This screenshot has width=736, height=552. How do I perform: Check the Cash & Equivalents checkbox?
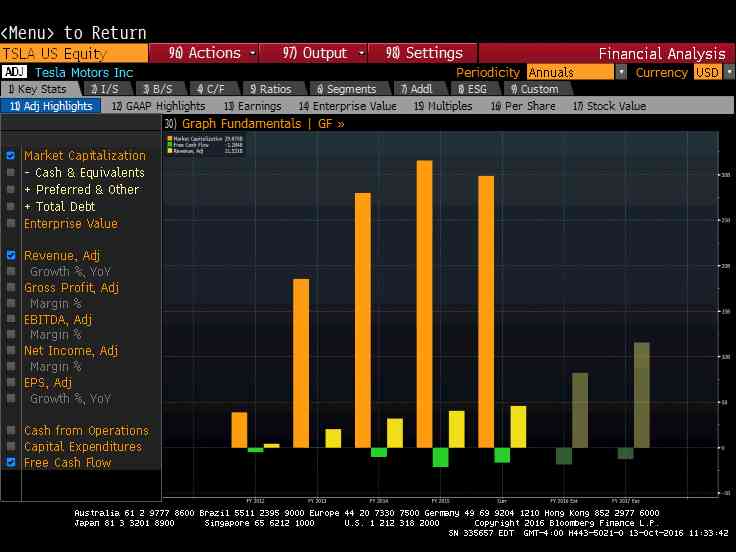(11, 172)
